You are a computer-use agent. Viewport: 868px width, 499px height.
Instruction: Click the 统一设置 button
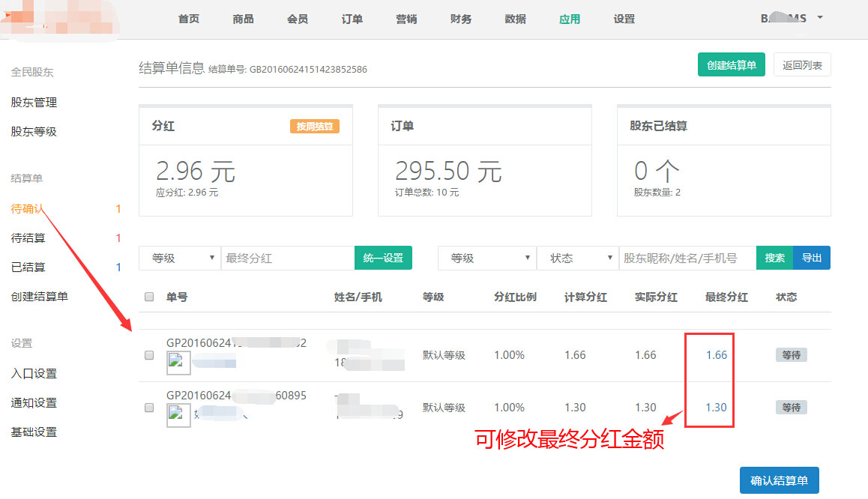coord(383,258)
